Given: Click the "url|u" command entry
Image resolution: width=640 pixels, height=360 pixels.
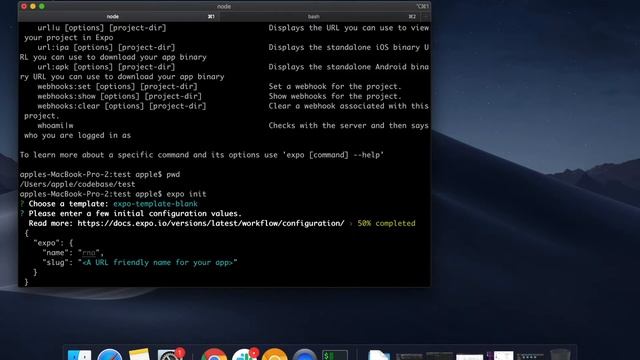Looking at the screenshot, I should tap(102, 27).
